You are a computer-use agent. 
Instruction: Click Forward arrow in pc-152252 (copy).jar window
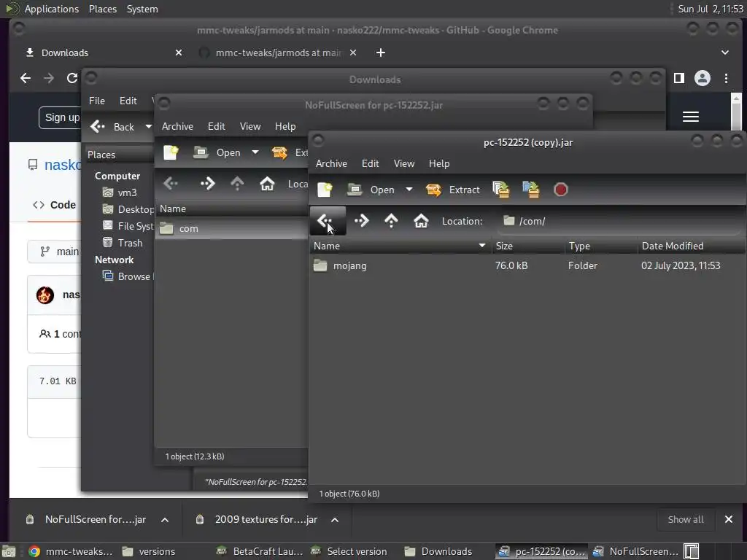(362, 220)
